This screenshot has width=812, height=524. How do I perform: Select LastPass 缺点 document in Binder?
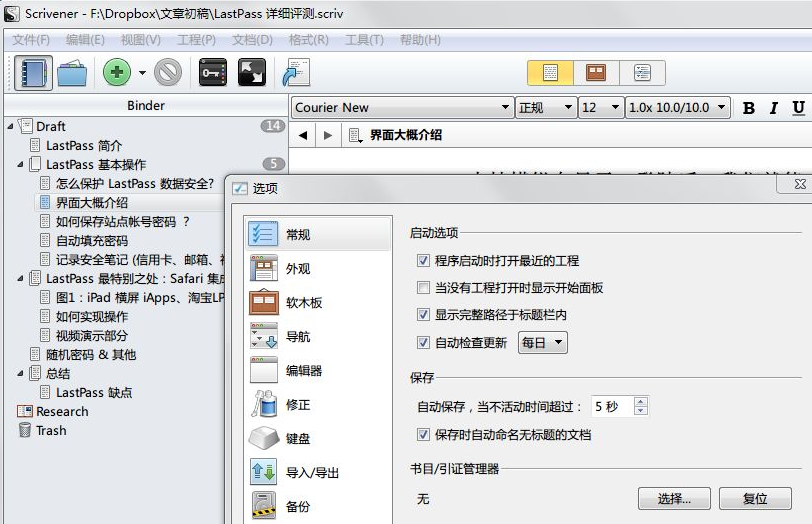pos(94,392)
